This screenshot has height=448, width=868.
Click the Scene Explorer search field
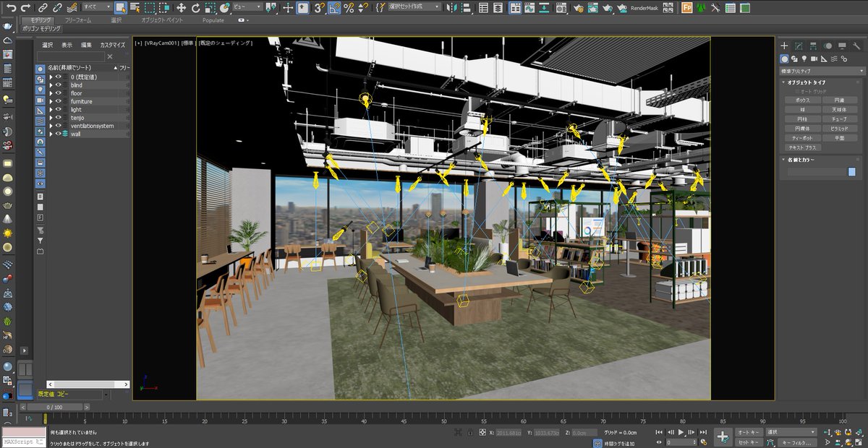pos(71,56)
